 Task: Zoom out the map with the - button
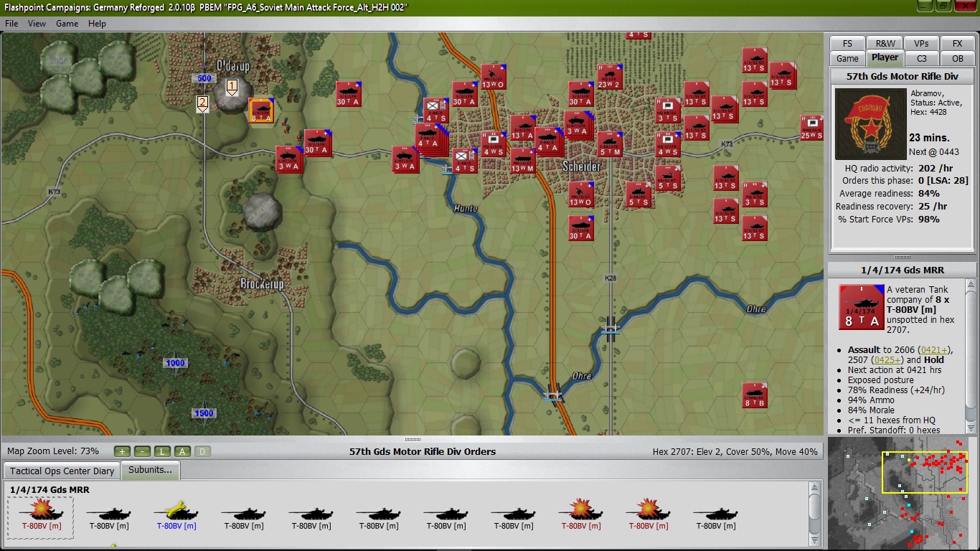pyautogui.click(x=143, y=451)
